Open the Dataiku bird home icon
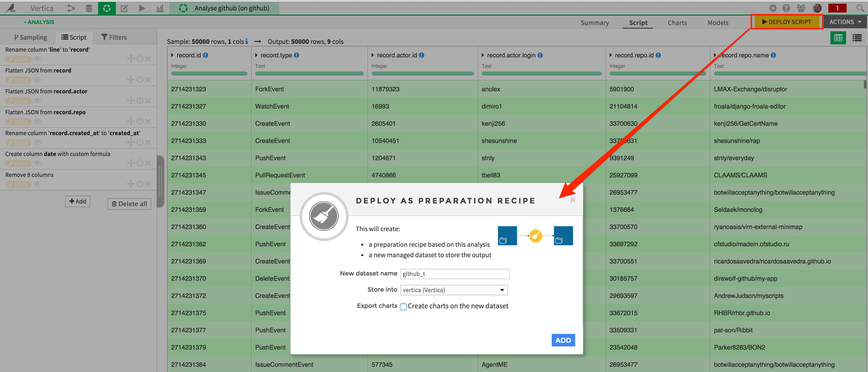 coord(10,8)
